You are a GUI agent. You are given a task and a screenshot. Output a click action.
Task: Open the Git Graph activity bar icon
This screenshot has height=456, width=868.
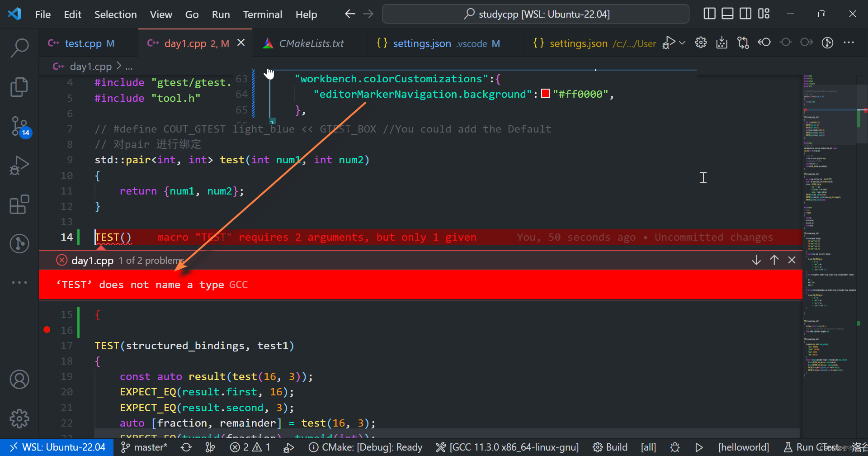click(19, 243)
